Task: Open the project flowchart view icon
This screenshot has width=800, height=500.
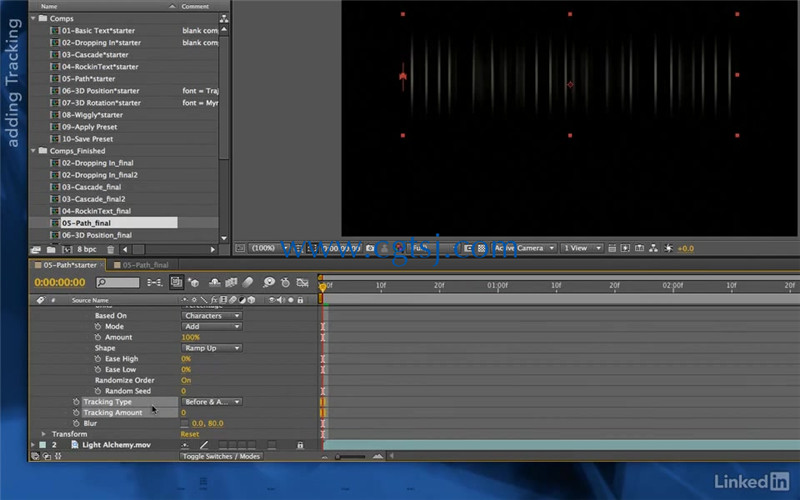Action: [x=223, y=19]
